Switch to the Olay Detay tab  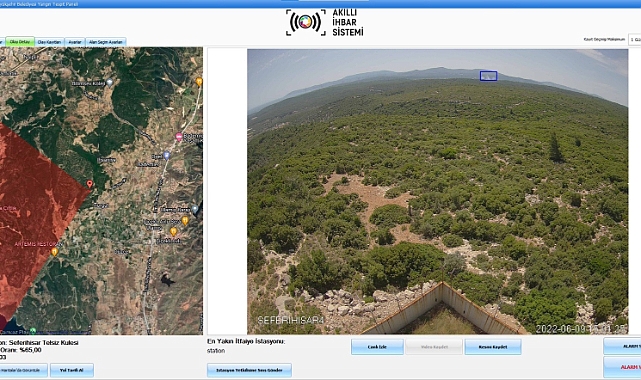click(20, 42)
